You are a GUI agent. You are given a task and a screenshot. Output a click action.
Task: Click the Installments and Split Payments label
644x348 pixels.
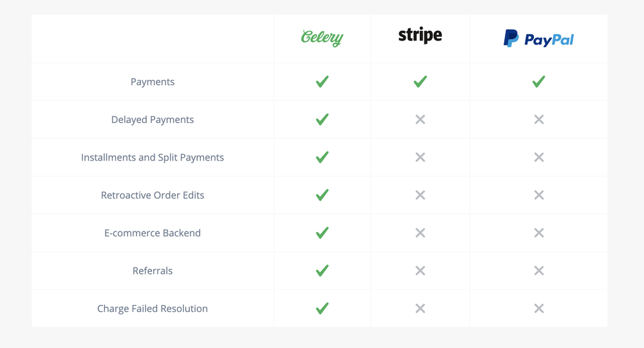[153, 157]
